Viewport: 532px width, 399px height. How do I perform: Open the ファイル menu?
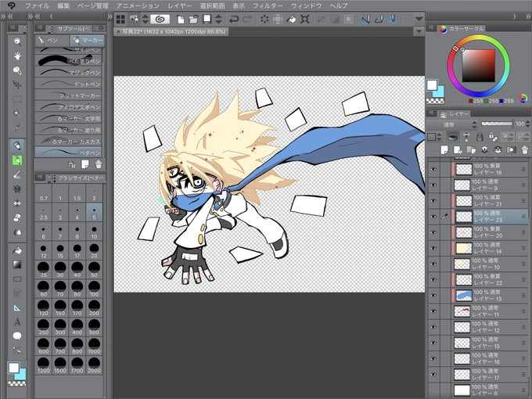click(x=38, y=5)
